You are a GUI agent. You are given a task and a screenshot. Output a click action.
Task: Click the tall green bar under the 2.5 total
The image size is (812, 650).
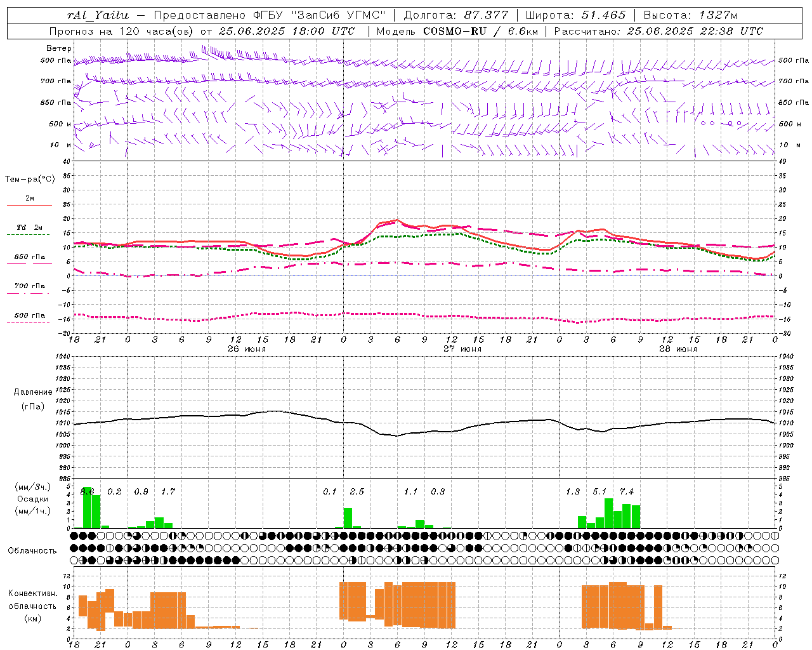348,518
